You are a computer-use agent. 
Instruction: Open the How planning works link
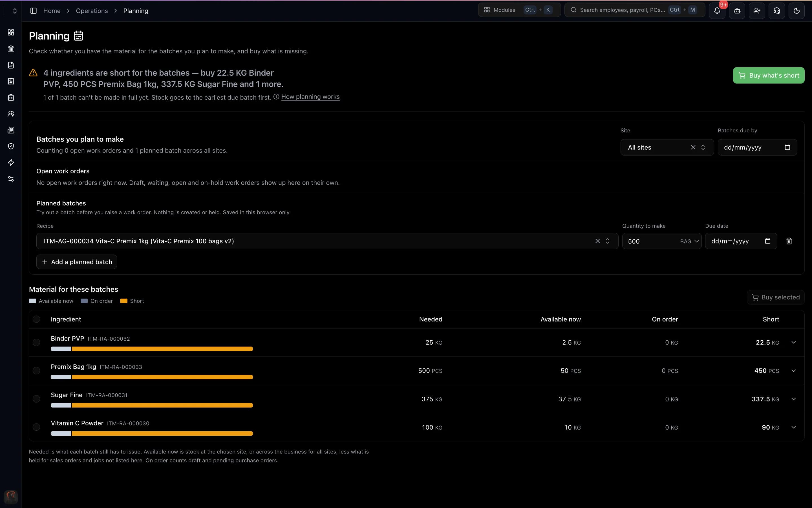pos(310,97)
